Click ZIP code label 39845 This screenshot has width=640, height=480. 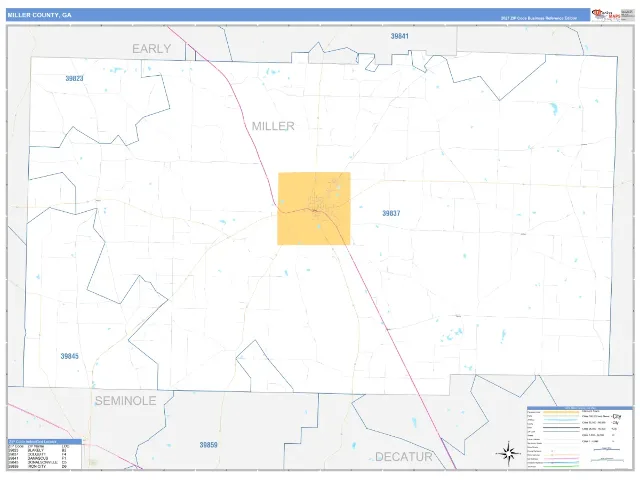(x=69, y=356)
